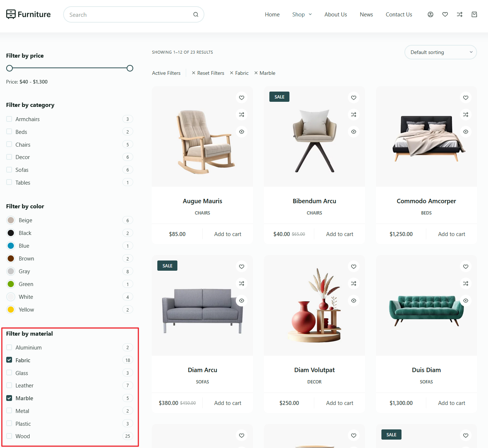Check the Wood material checkbox
Screen dimensions: 488x448
9,436
